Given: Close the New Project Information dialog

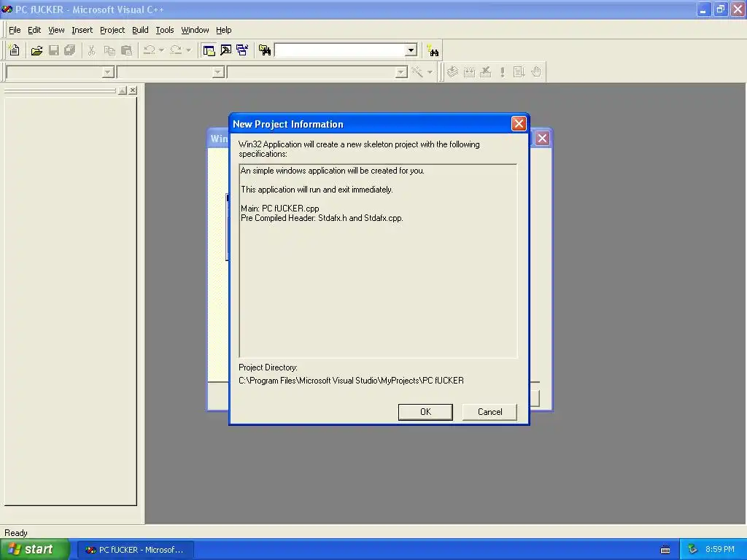Looking at the screenshot, I should click(x=519, y=124).
